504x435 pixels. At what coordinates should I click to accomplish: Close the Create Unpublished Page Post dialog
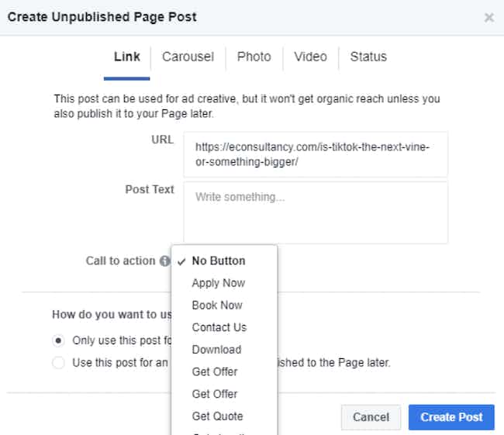[x=488, y=17]
